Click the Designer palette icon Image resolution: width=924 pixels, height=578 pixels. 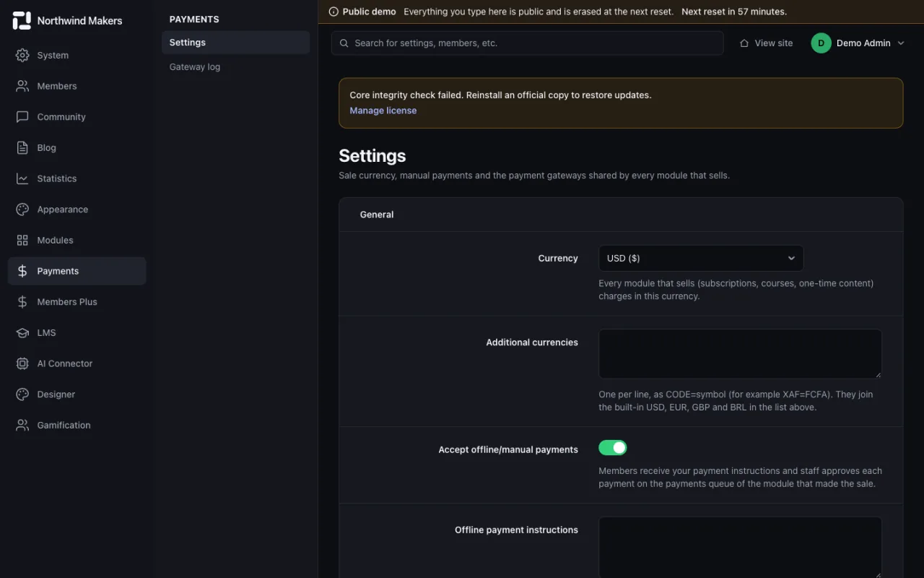(x=22, y=394)
